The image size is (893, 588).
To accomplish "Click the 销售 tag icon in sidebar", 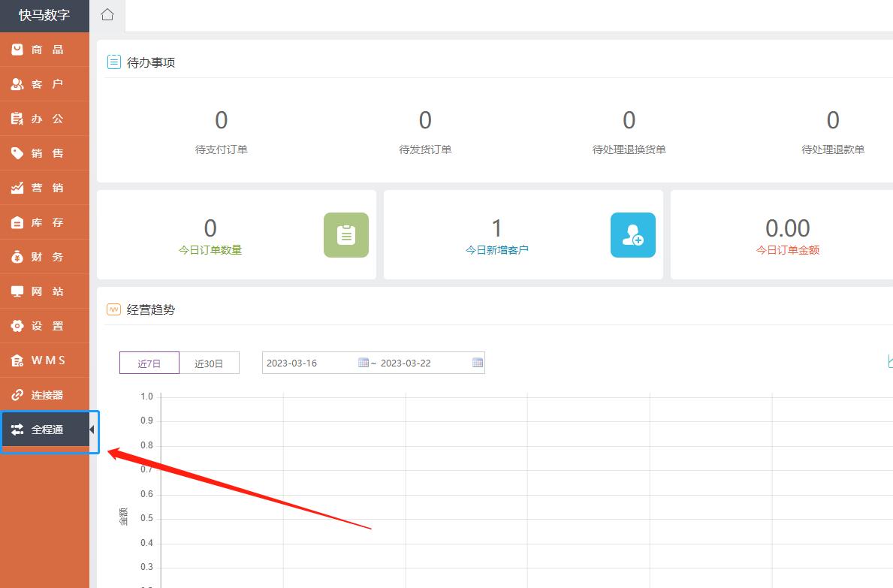I will pos(18,153).
